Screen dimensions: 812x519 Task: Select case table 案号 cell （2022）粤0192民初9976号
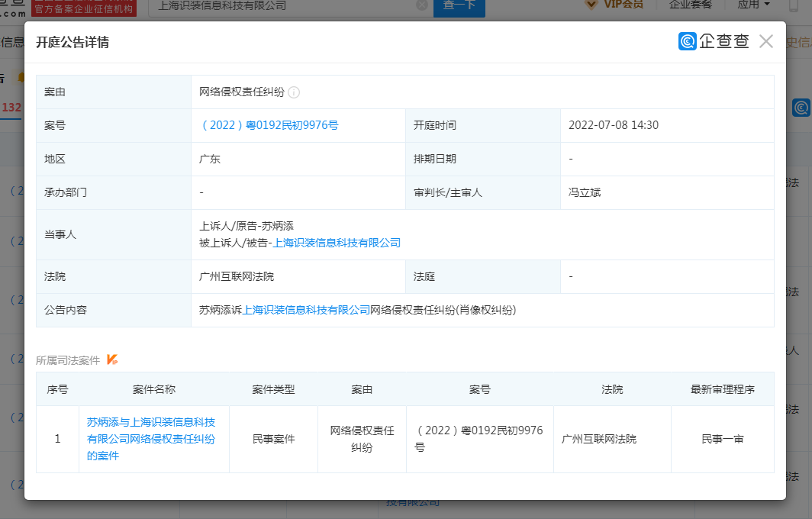point(479,439)
